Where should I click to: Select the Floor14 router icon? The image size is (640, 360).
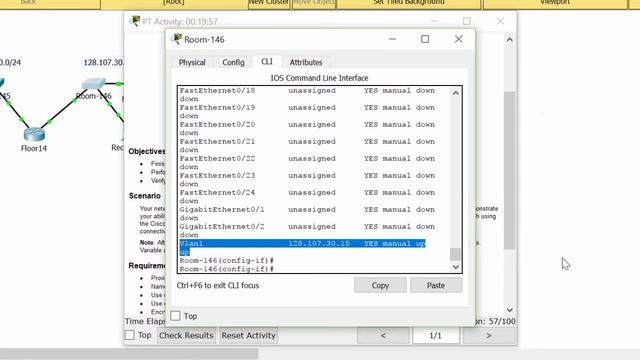34,134
